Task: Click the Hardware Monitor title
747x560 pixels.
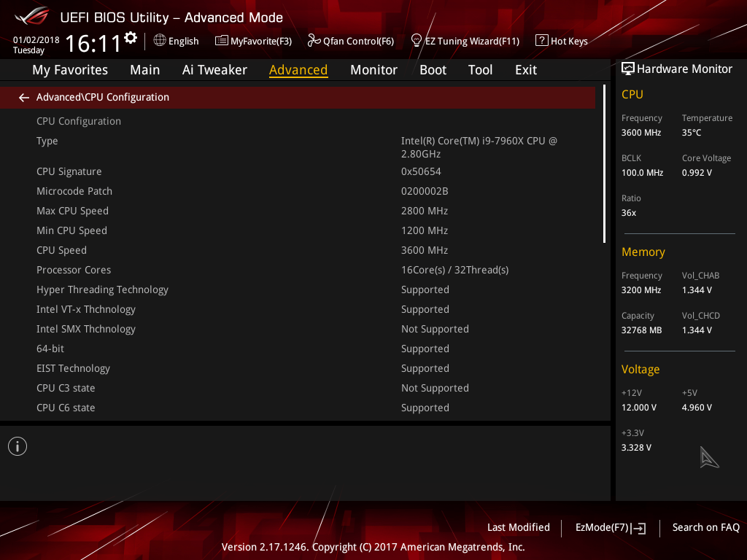Action: 684,69
